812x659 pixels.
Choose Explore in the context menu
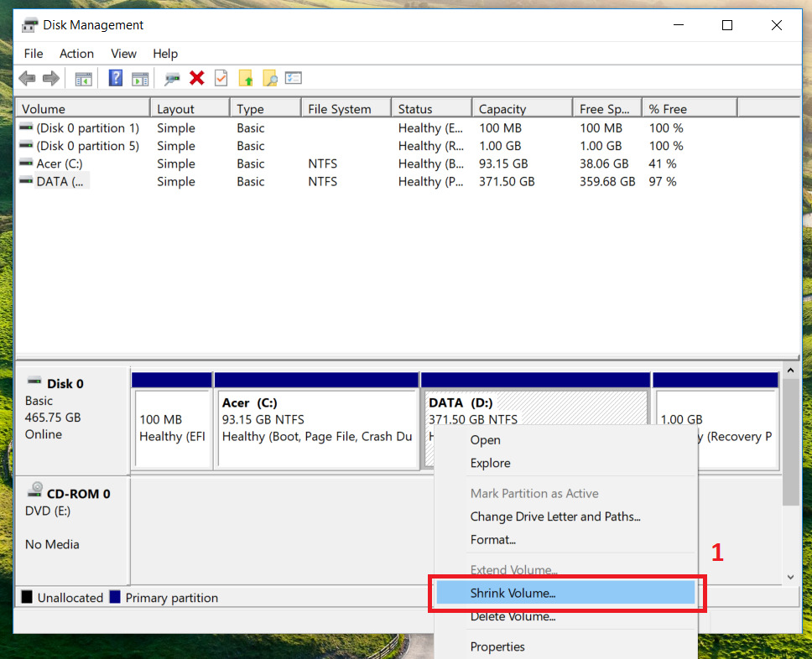(x=565, y=463)
